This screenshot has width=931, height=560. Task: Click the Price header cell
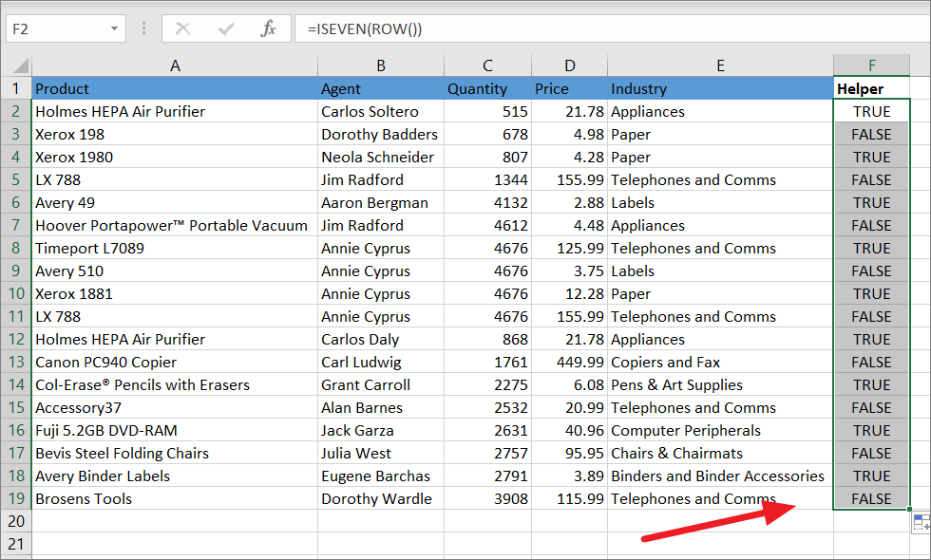569,88
